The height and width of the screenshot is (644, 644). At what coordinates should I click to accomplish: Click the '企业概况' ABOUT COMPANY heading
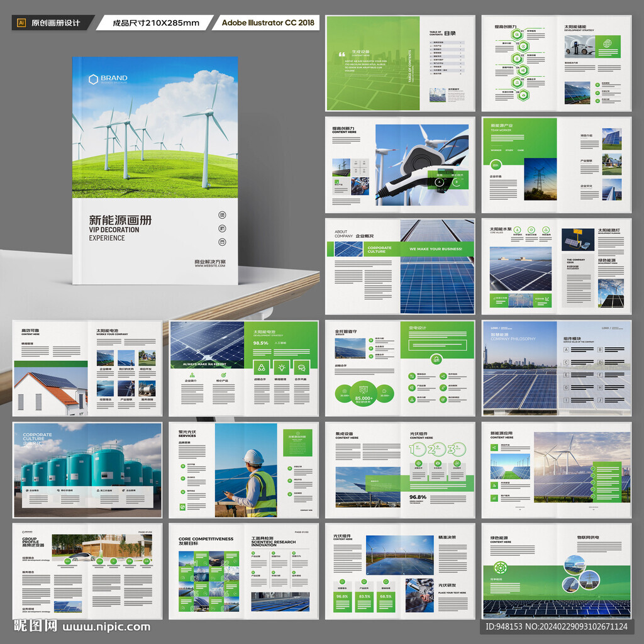364,236
